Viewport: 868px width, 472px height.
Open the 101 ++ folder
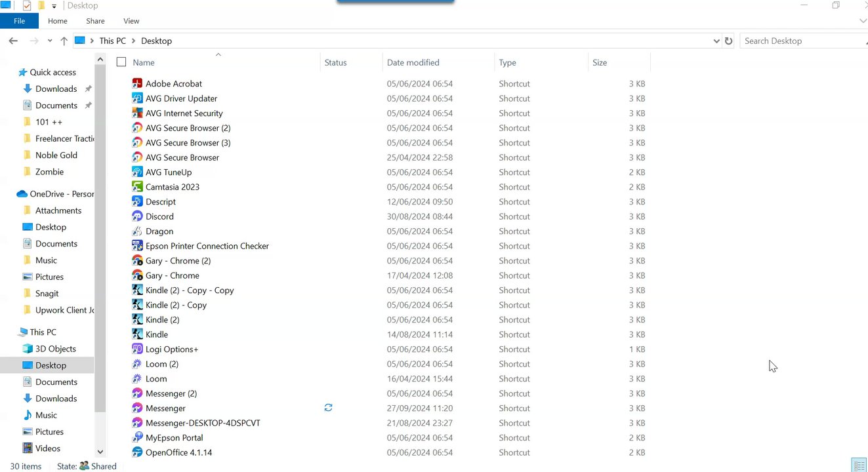[49, 122]
